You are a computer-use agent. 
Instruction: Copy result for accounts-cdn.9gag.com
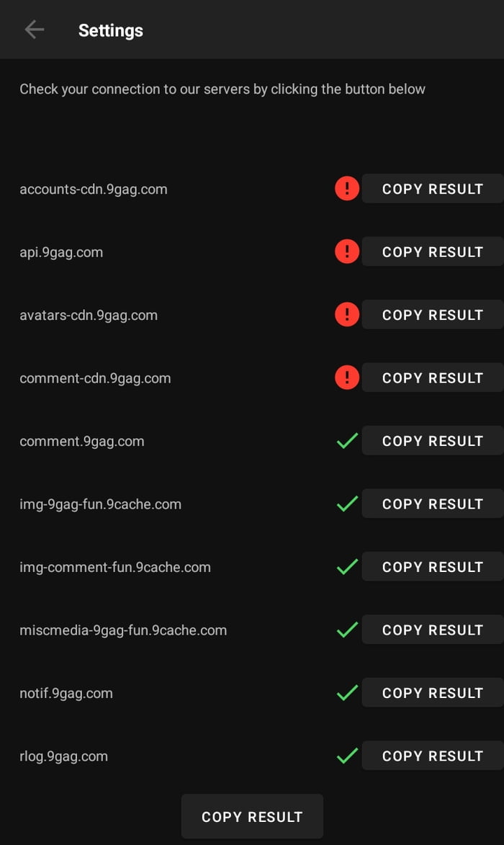tap(432, 189)
